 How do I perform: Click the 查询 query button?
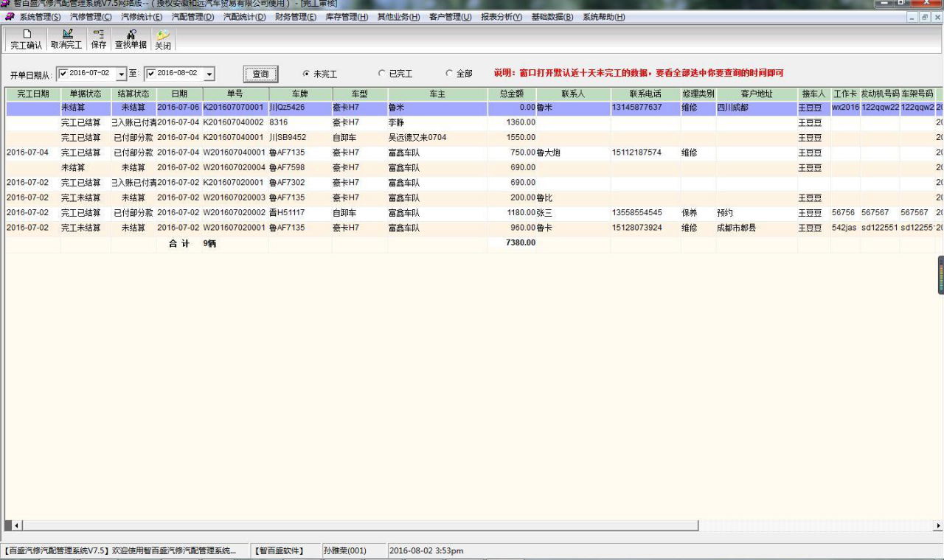tap(261, 74)
